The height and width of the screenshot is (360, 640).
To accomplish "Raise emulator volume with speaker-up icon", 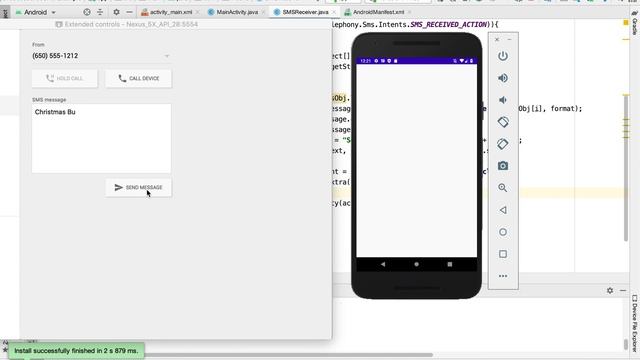I will point(503,78).
